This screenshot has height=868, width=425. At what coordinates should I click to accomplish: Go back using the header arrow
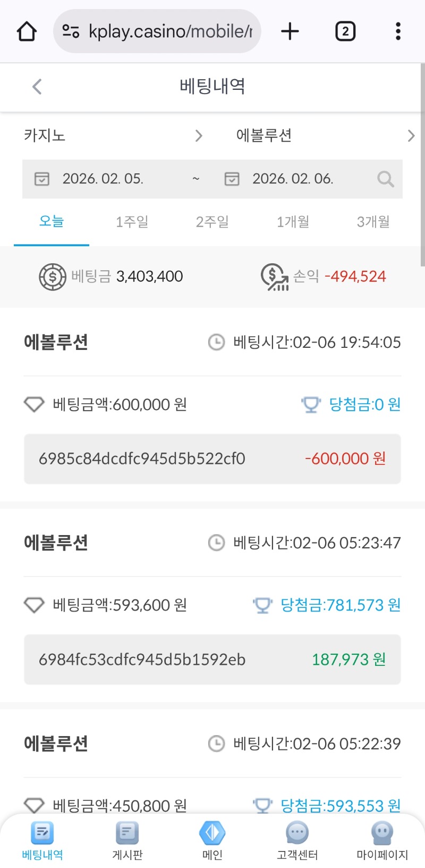coord(37,86)
